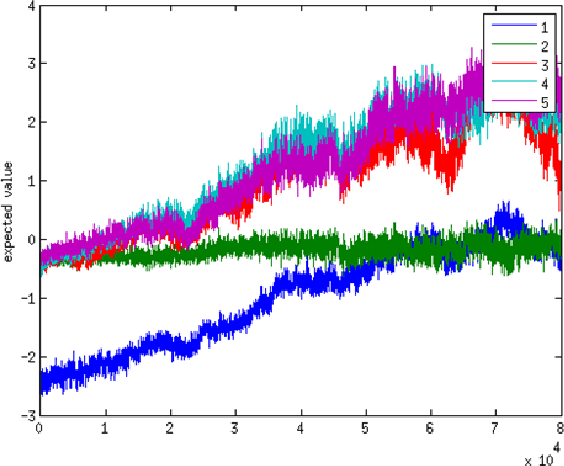Click the x-axis tick label 4
Image resolution: width=564 pixels, height=466 pixels.
(300, 428)
